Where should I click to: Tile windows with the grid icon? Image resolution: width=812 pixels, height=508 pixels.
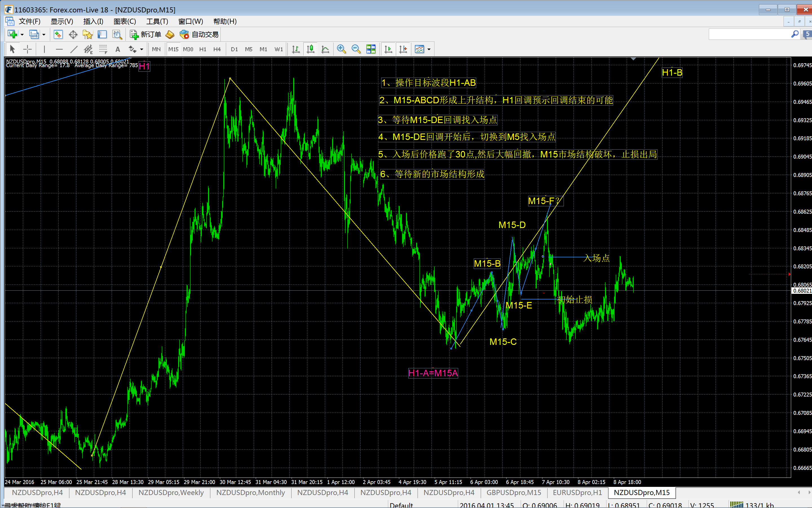tap(371, 49)
